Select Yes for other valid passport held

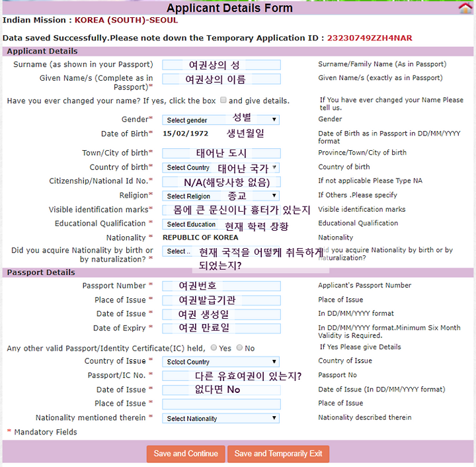pos(214,348)
